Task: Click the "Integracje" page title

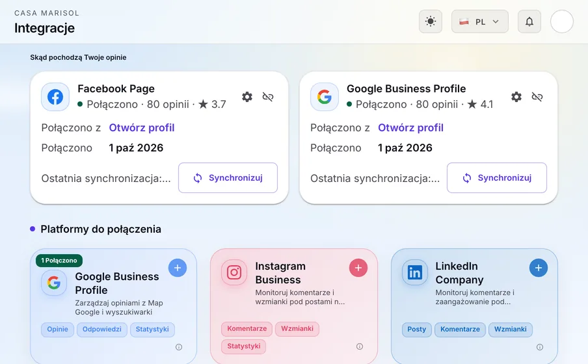Action: click(45, 28)
